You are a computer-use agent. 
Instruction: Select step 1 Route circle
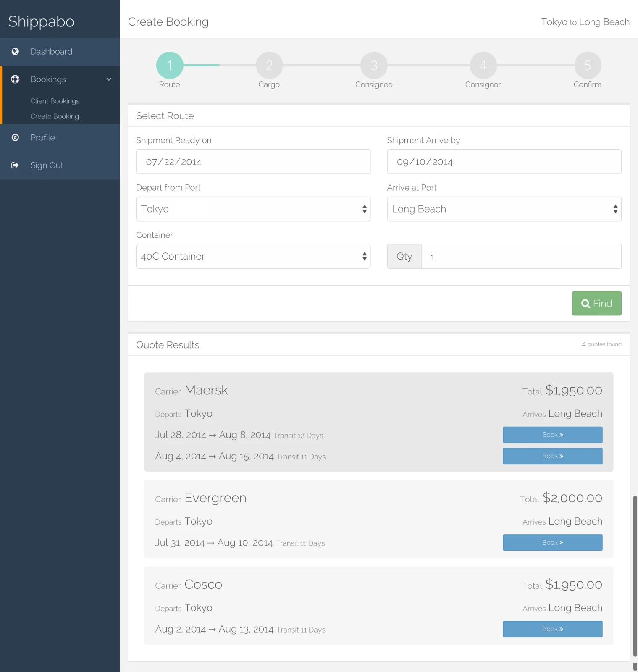pyautogui.click(x=170, y=65)
